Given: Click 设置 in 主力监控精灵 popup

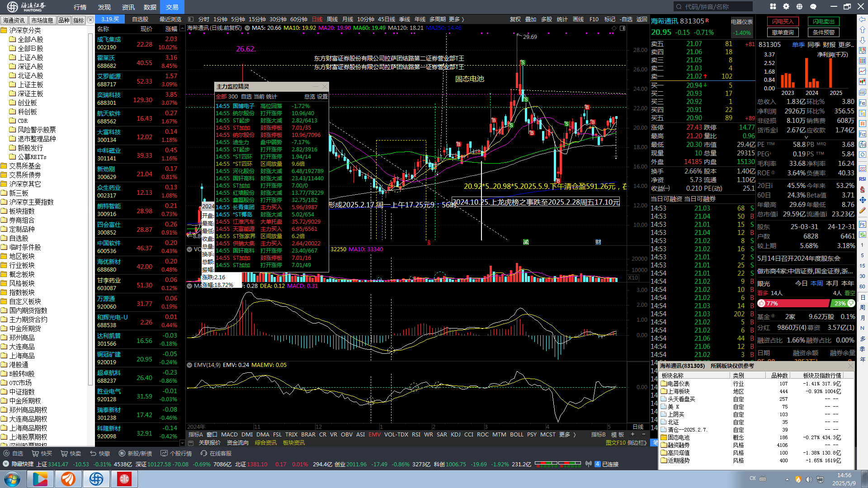Looking at the screenshot, I should click(x=322, y=97).
